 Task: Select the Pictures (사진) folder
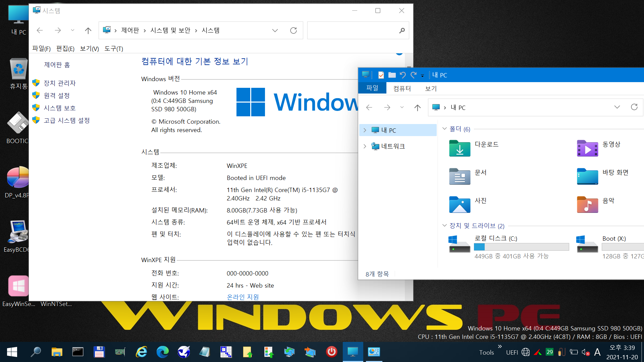point(468,204)
